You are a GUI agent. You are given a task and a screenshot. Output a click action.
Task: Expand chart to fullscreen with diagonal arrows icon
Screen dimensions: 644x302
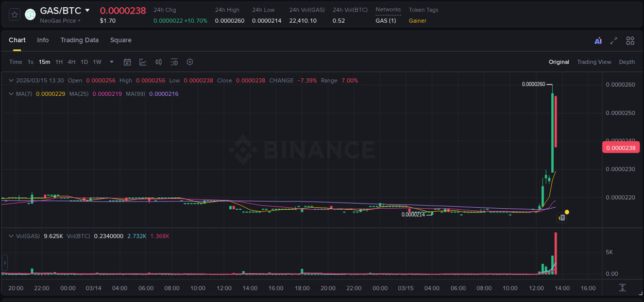pos(614,40)
